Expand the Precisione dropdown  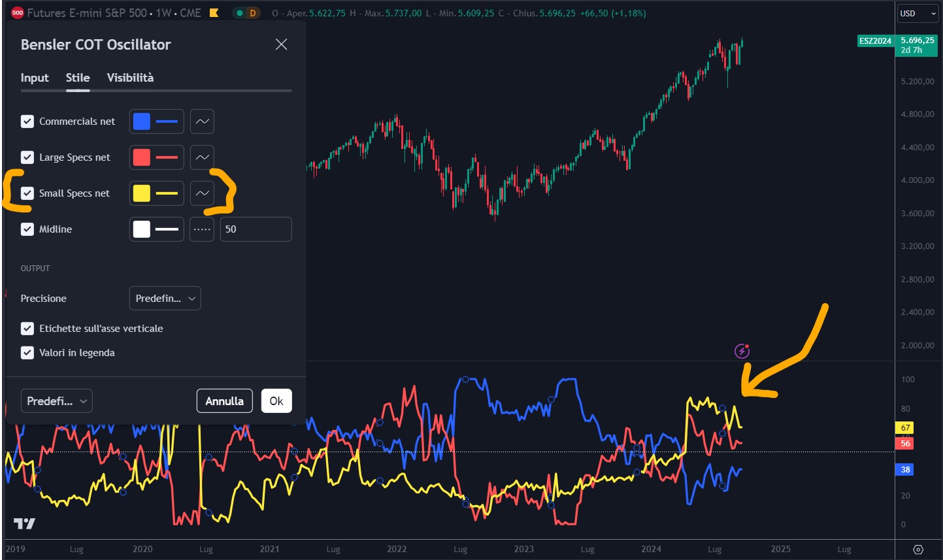click(x=165, y=299)
